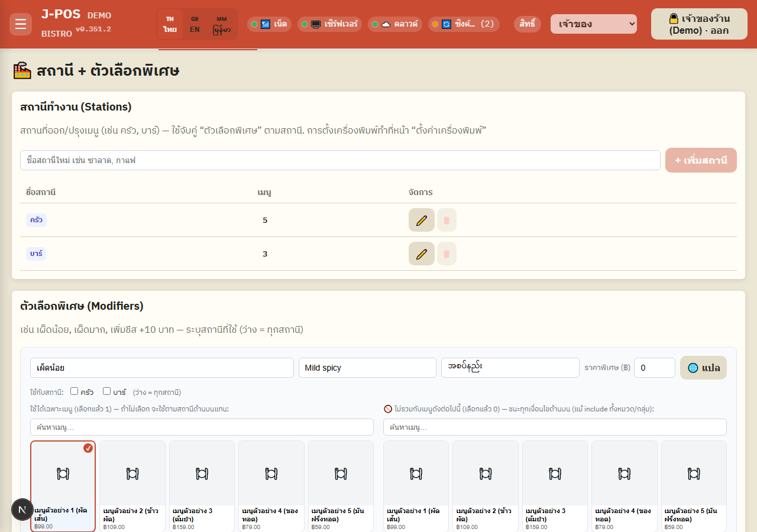Click the round N badge icon
This screenshot has height=532, width=757.
click(x=22, y=510)
